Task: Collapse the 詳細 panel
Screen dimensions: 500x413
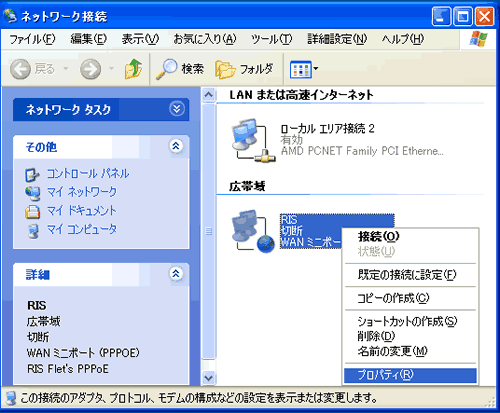Action: [x=176, y=274]
